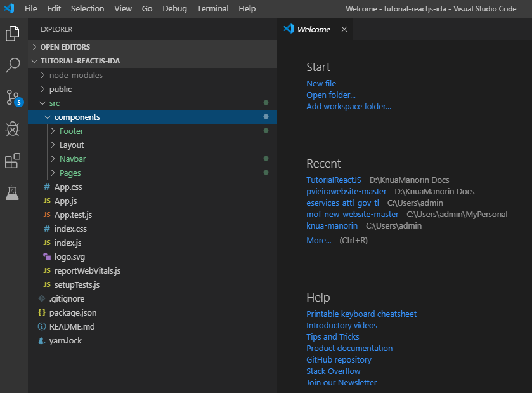Expand the Navbar folder
The height and width of the screenshot is (393, 532).
pyautogui.click(x=152, y=159)
